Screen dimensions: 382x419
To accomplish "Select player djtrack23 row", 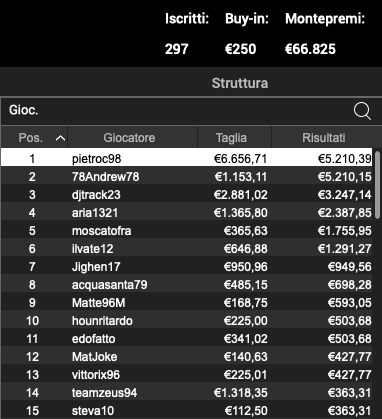I will coord(187,194).
